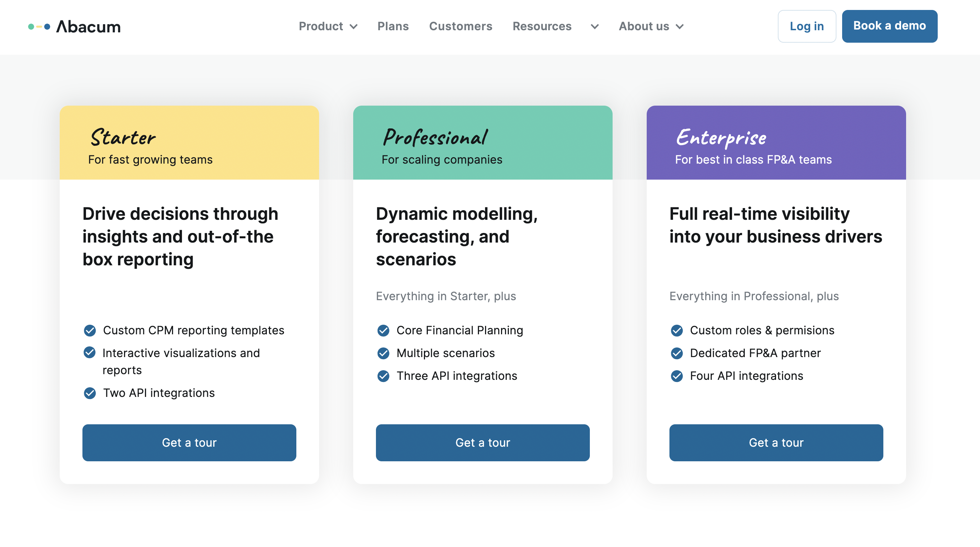
Task: Click checkmark icon beside Four API integrations
Action: coord(677,376)
